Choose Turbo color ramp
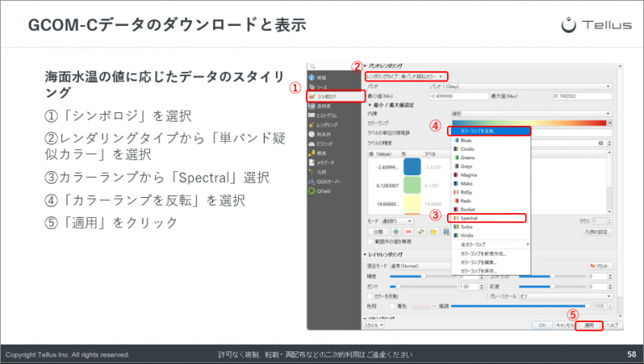Image resolution: width=644 pixels, height=364 pixels. pos(491,226)
